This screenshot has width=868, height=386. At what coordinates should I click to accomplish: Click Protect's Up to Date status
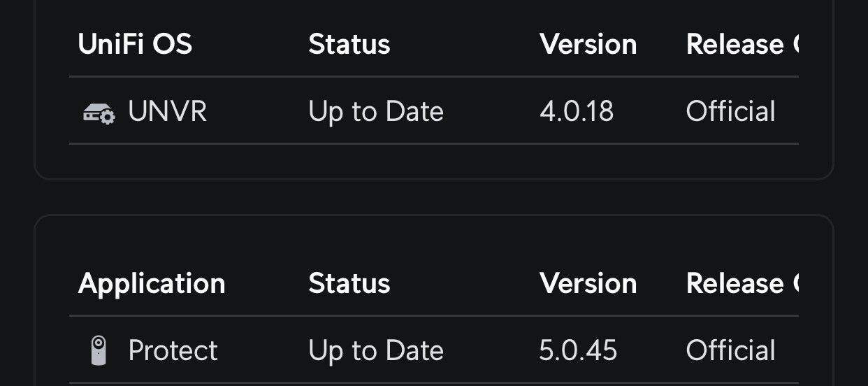pos(376,350)
